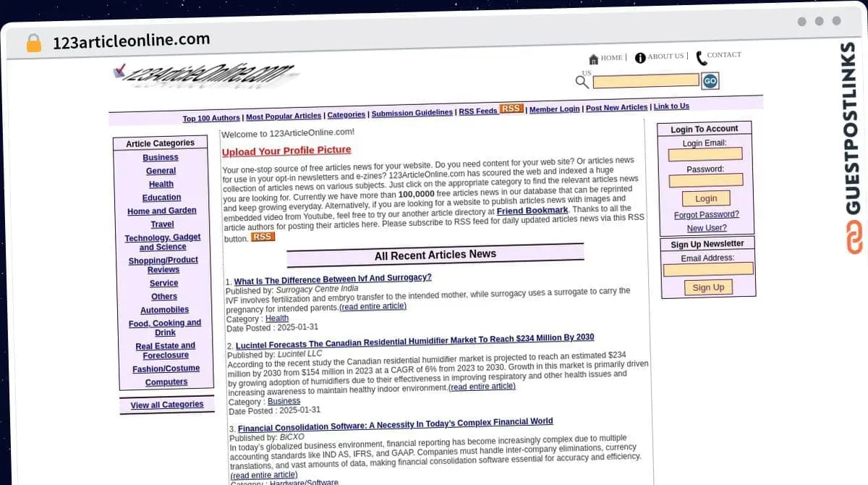Select Technology, Gadget and Science category
This screenshot has width=868, height=485.
click(163, 242)
